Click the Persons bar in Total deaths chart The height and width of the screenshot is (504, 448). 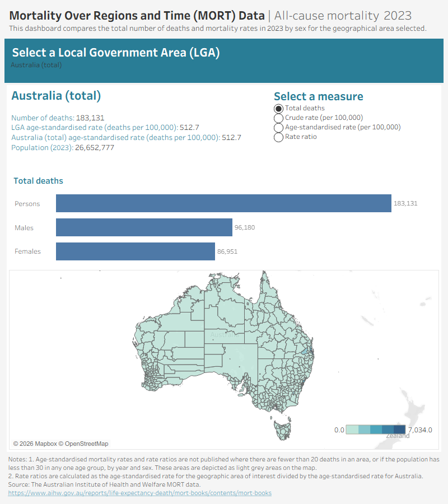point(223,203)
